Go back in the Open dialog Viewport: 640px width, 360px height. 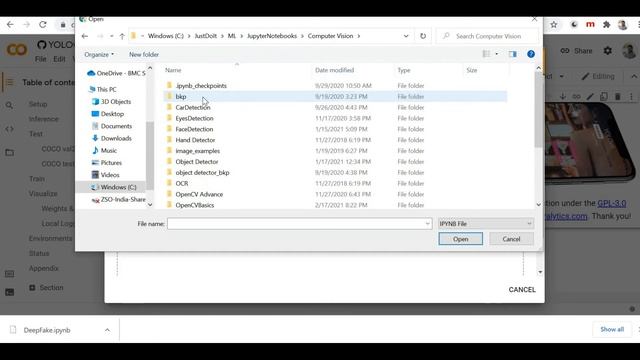tap(84, 36)
